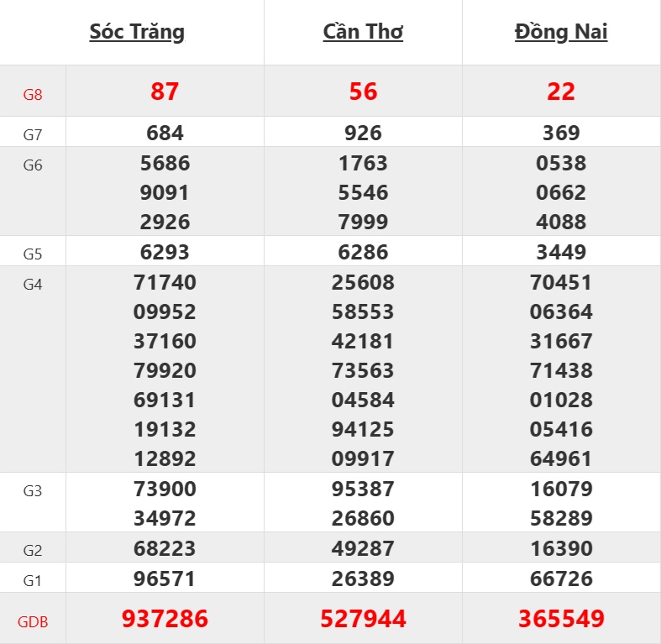Click the G5 number 3449
661x644 pixels.
pos(561,252)
